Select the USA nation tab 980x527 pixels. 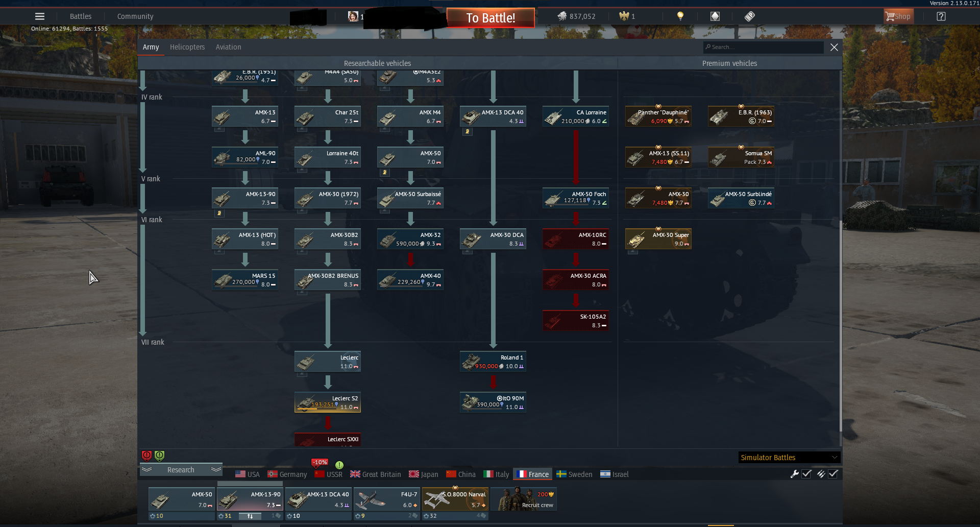(248, 474)
